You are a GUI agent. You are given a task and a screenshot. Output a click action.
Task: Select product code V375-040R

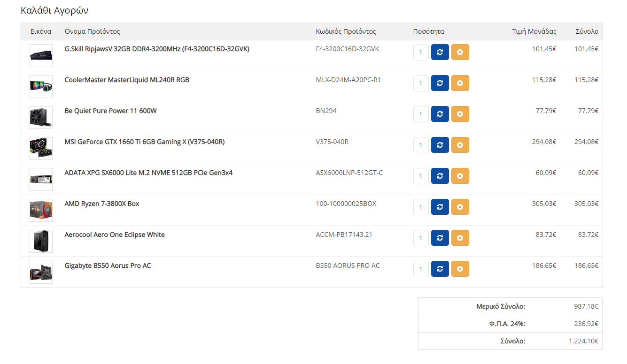(x=333, y=142)
